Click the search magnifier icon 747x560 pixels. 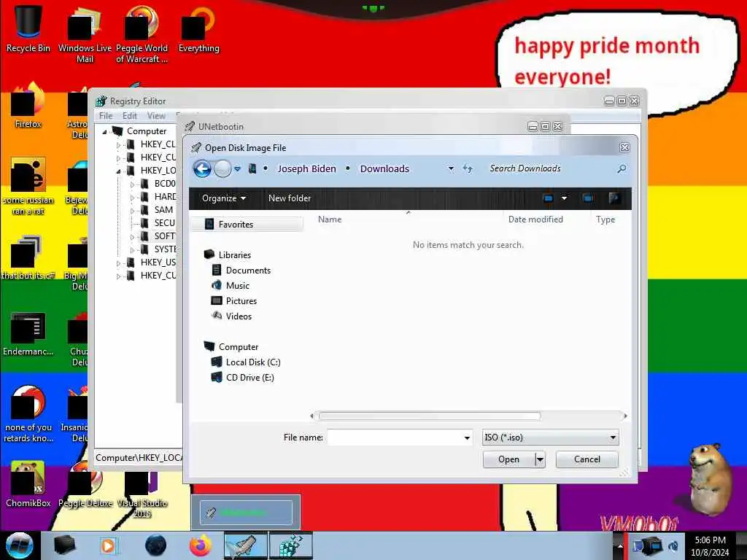point(622,168)
